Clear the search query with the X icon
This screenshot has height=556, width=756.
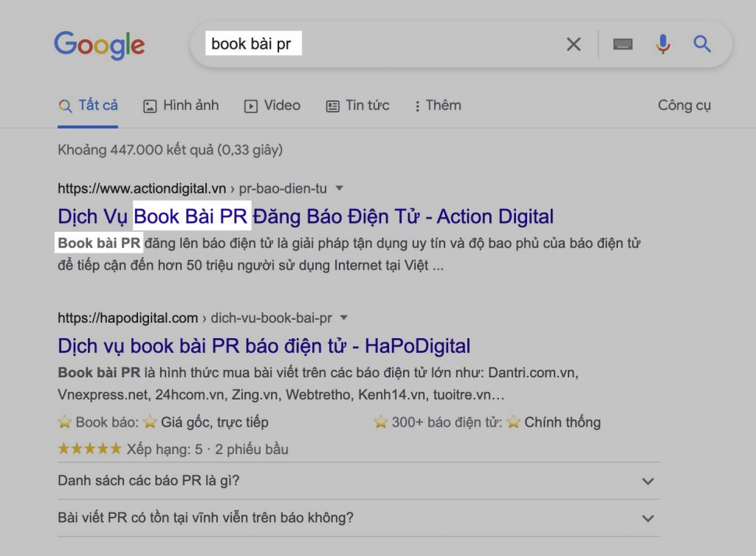(x=573, y=44)
